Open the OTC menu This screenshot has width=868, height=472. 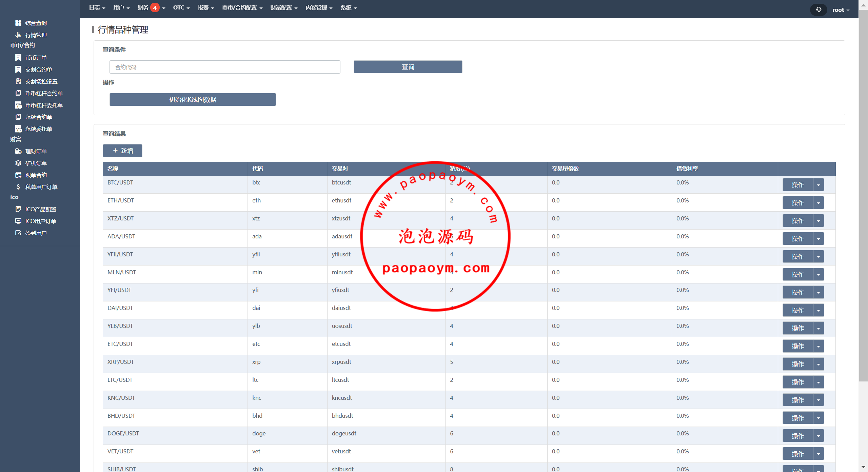tap(181, 7)
